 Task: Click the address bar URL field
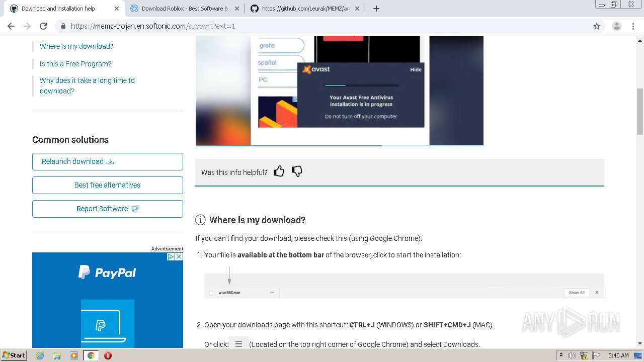pos(322,26)
